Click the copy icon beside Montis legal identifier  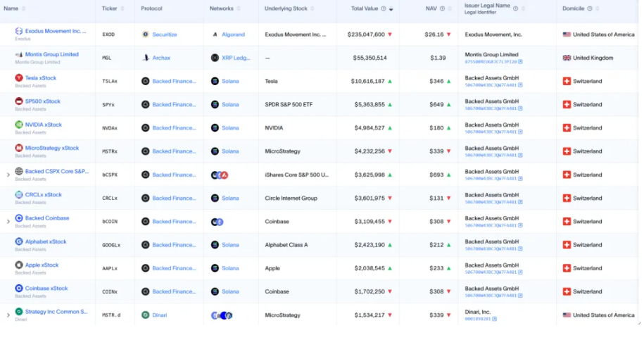tap(520, 62)
